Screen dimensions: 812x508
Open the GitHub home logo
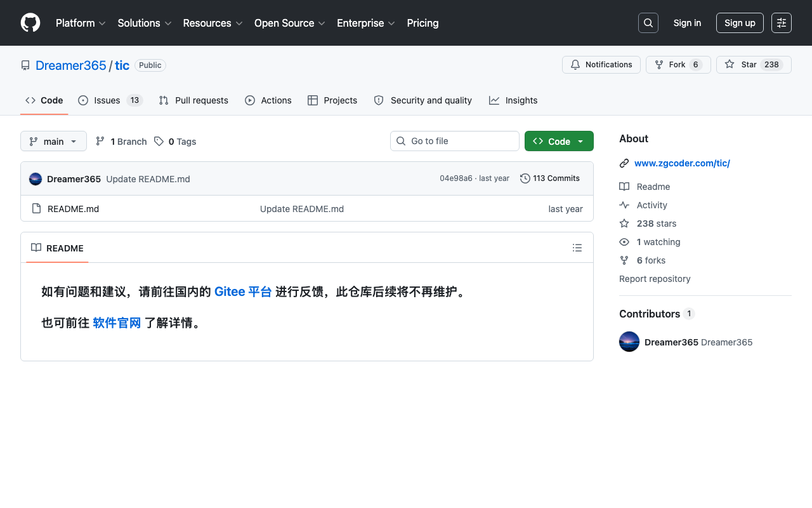[30, 23]
